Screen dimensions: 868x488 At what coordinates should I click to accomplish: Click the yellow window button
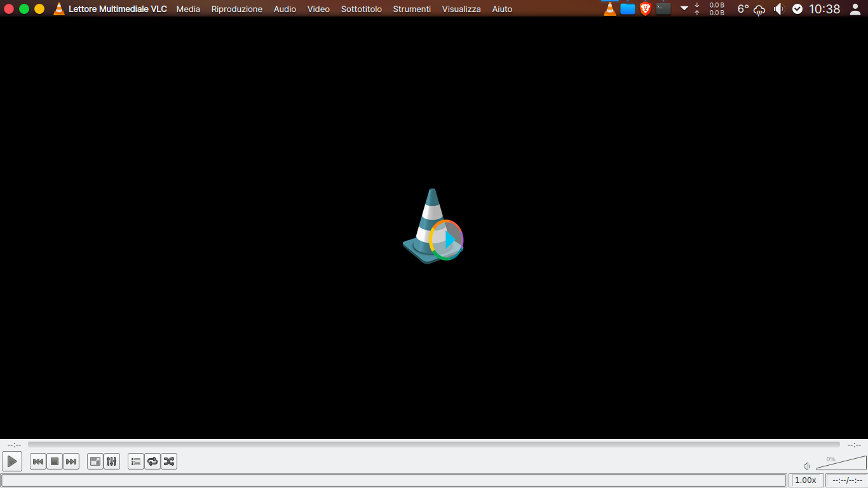point(39,9)
